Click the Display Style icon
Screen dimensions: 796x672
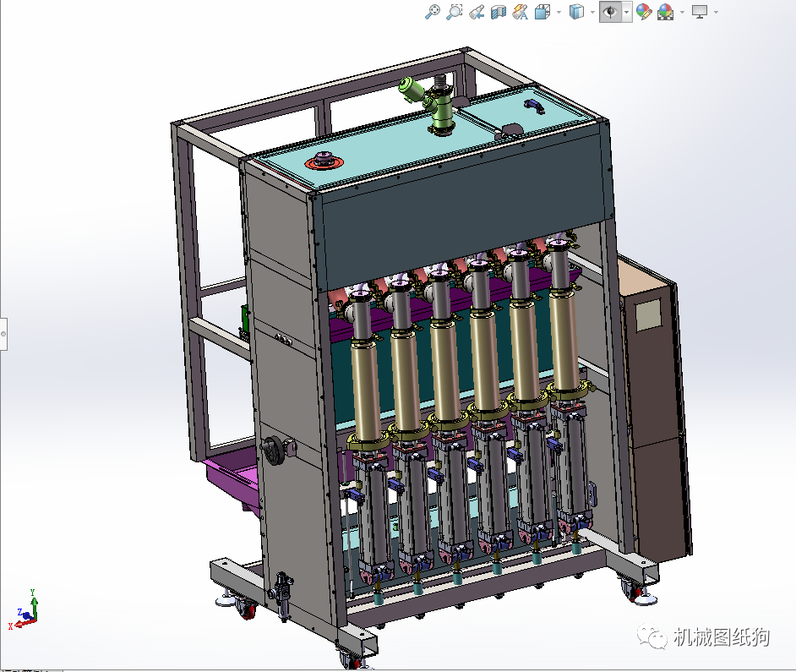[576, 12]
